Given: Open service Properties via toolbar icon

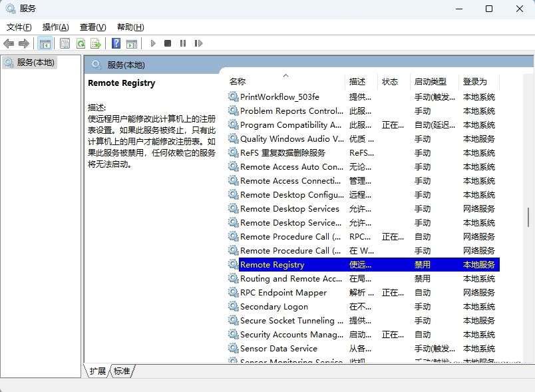Looking at the screenshot, I should tap(65, 43).
